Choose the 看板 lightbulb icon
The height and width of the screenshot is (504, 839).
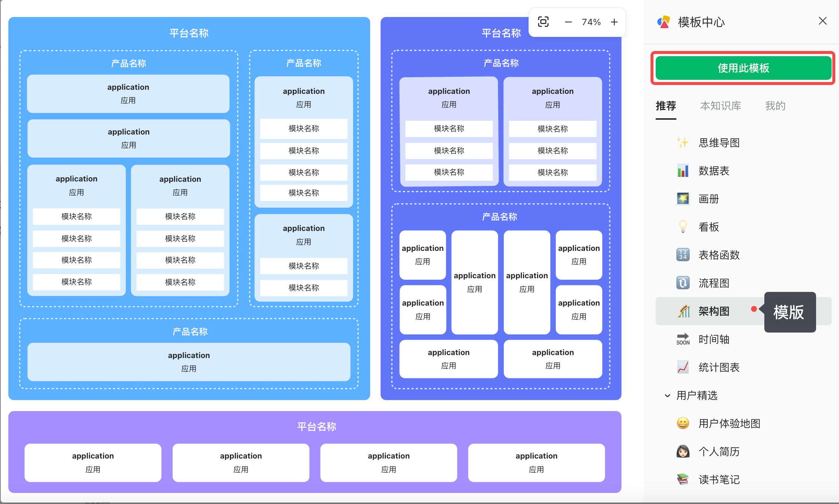point(683,227)
